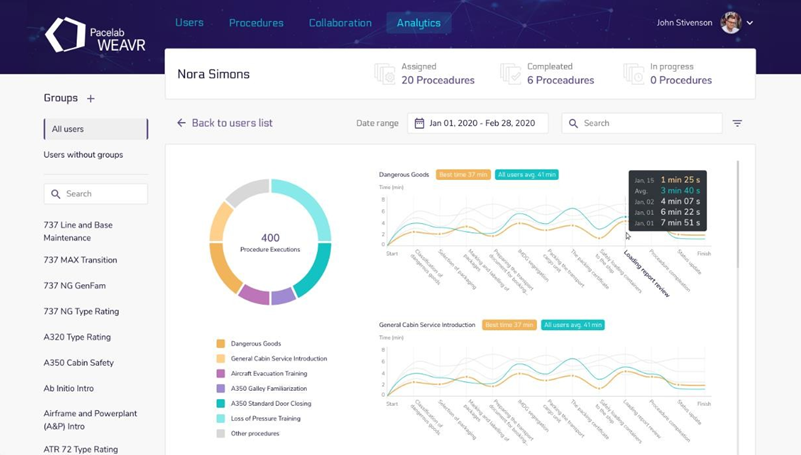Image resolution: width=801 pixels, height=455 pixels.
Task: Click the magnifier icon in main search
Action: point(573,124)
